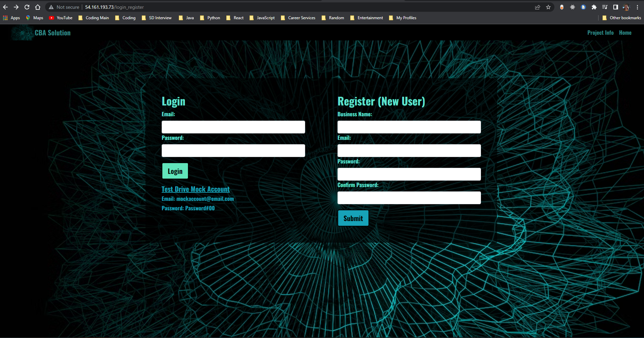Screen dimensions: 644x338
Task: Open the browser home page
Action: [38, 7]
